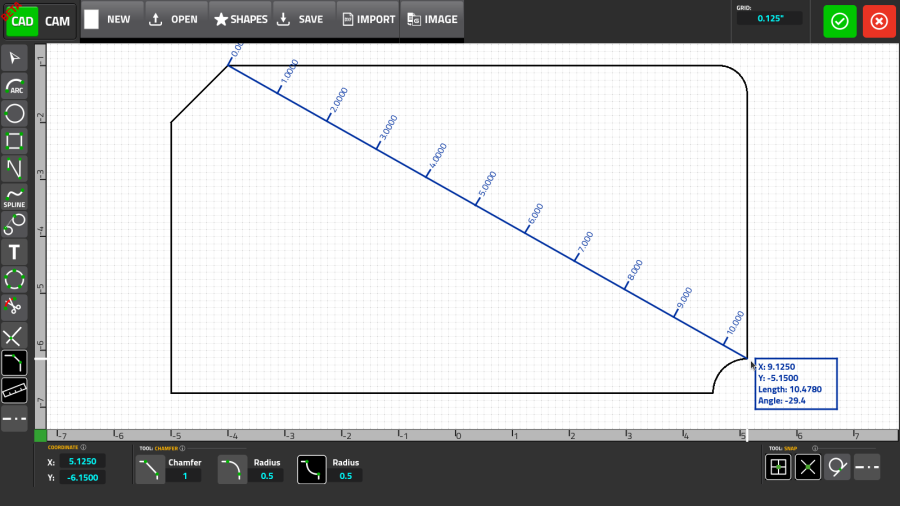Accept with the green checkmark button
Screen dimensions: 900x506
(840, 21)
